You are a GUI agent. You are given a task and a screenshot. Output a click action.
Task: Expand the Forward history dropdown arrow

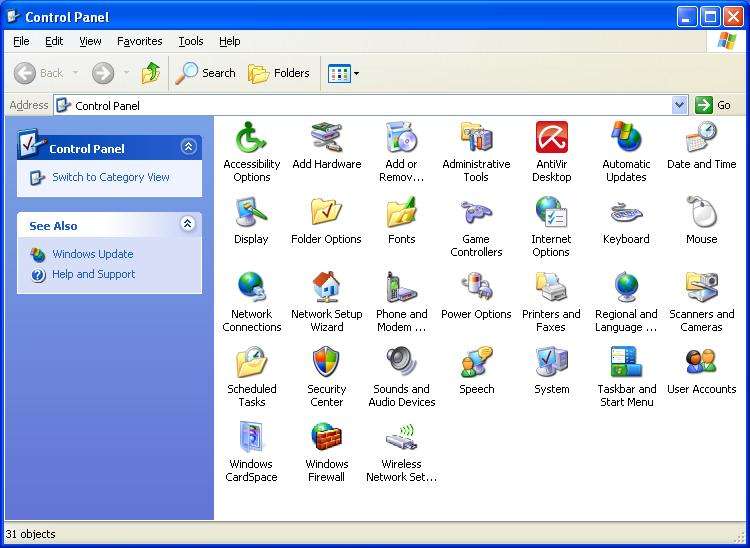coord(126,73)
